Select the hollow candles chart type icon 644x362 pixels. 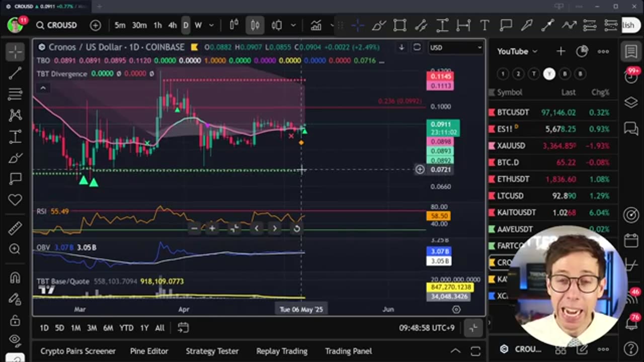276,25
